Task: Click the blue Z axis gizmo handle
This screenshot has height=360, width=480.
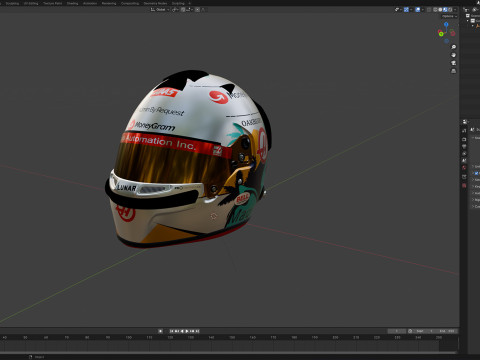Action: pyautogui.click(x=446, y=24)
